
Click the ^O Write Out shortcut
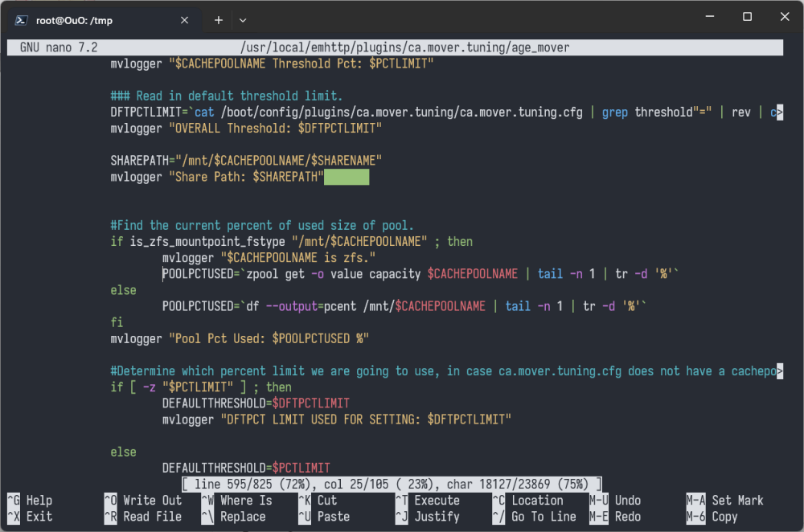[x=143, y=500]
